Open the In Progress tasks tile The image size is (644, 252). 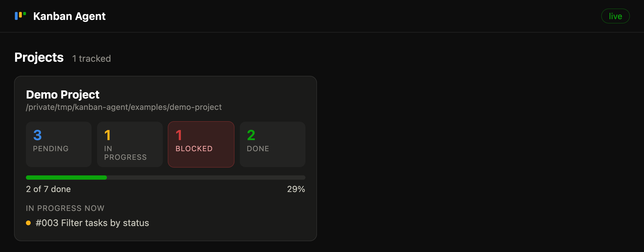(x=130, y=144)
